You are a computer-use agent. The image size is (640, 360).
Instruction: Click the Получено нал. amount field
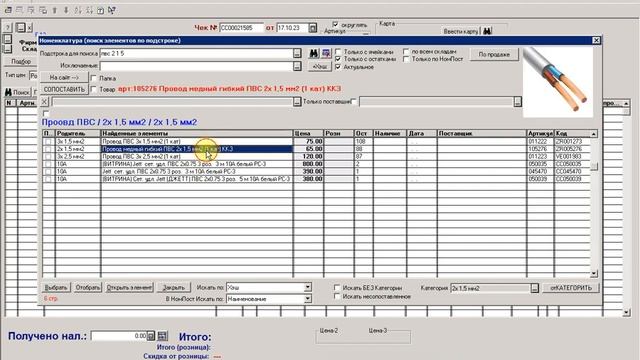(x=119, y=336)
